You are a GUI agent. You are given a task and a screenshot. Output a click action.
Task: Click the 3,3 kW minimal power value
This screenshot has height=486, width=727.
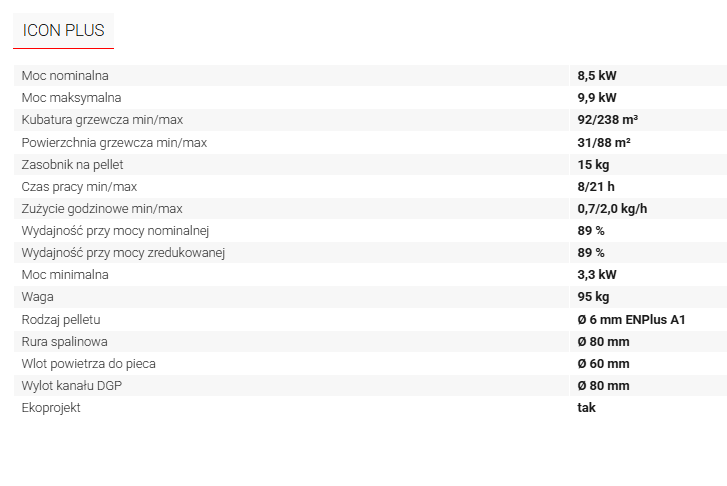597,275
